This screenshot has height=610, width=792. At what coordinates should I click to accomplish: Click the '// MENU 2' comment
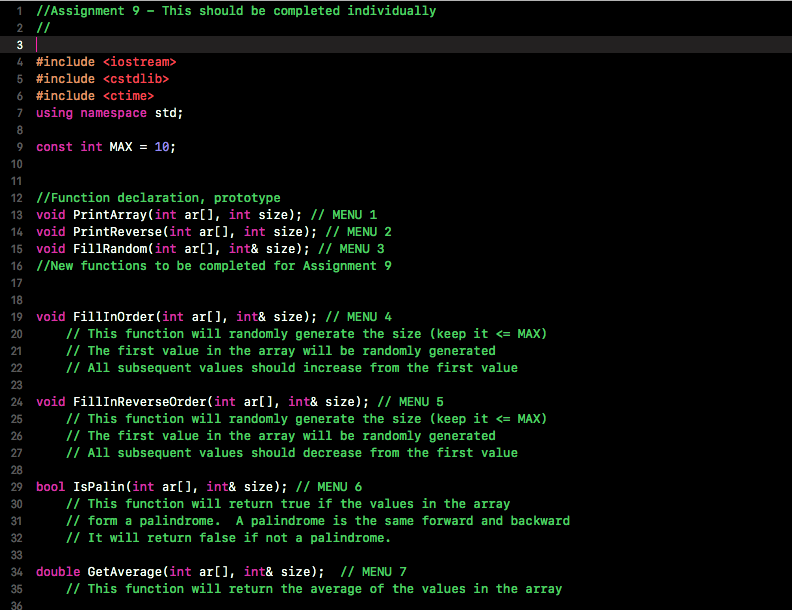click(359, 232)
